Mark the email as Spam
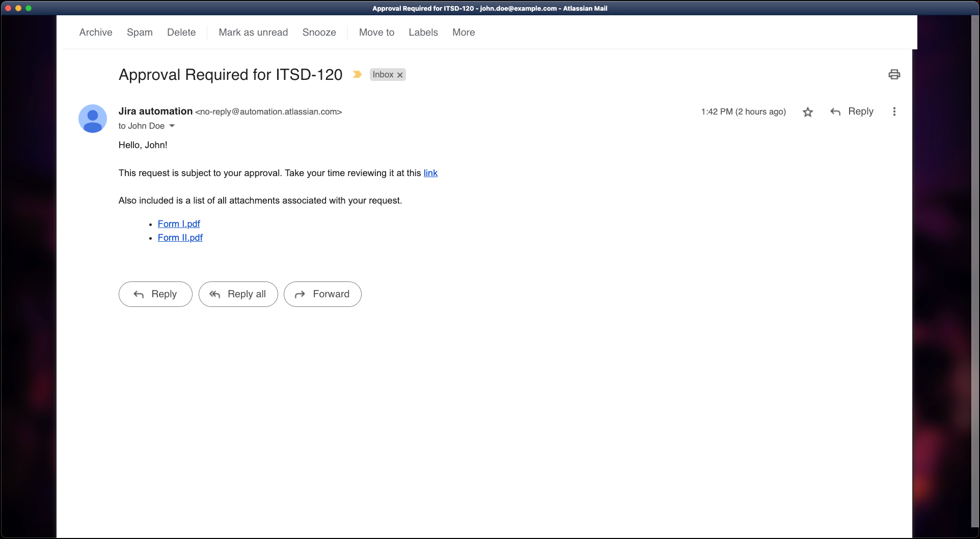 pos(140,32)
